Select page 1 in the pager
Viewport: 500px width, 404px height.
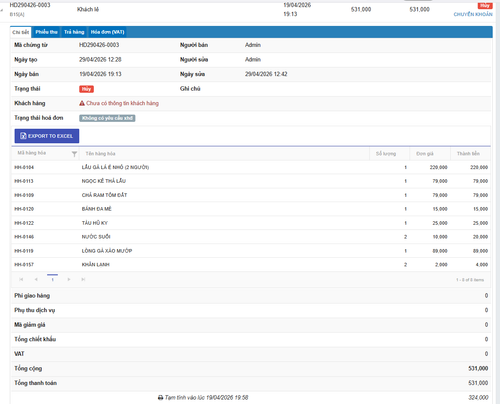(52, 279)
